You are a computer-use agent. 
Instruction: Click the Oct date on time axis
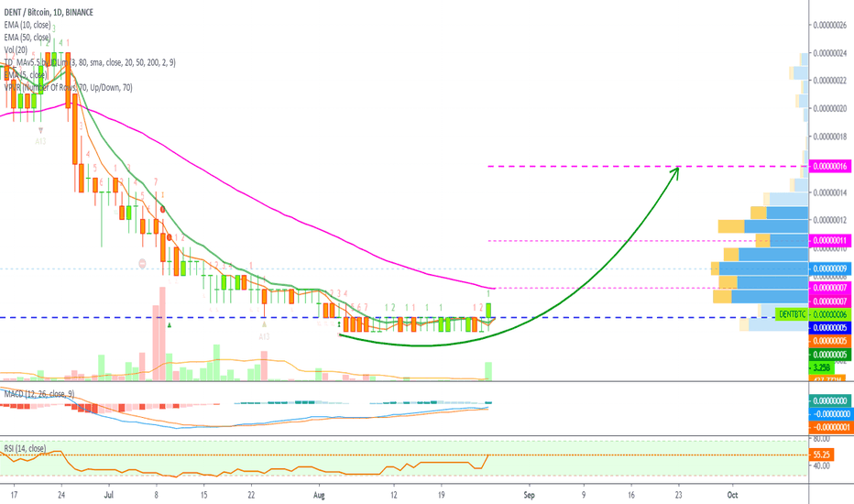point(732,495)
